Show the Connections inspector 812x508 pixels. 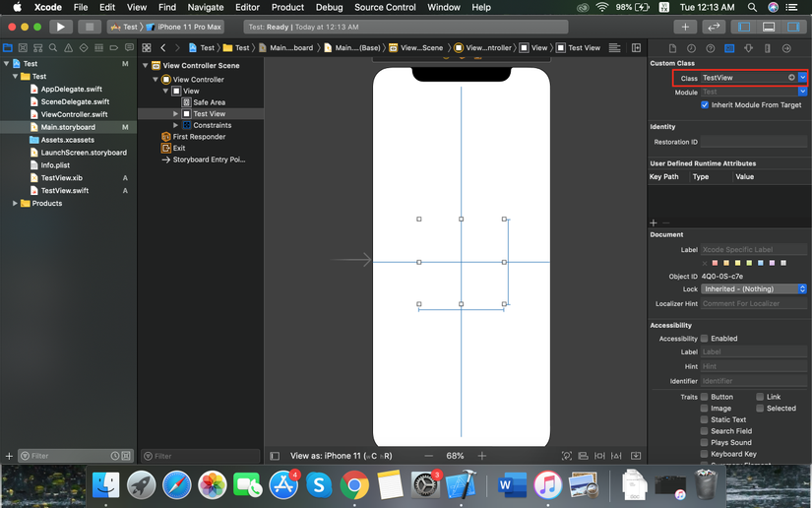point(786,47)
